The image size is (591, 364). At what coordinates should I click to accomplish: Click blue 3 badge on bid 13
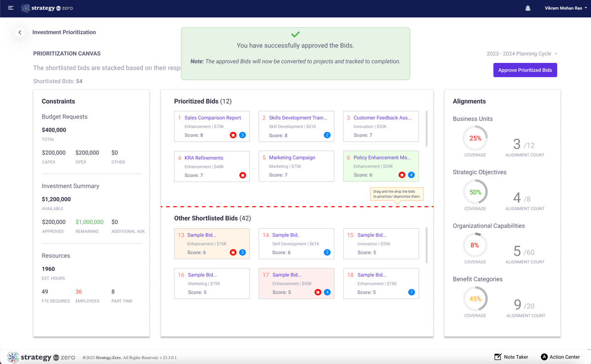(242, 252)
